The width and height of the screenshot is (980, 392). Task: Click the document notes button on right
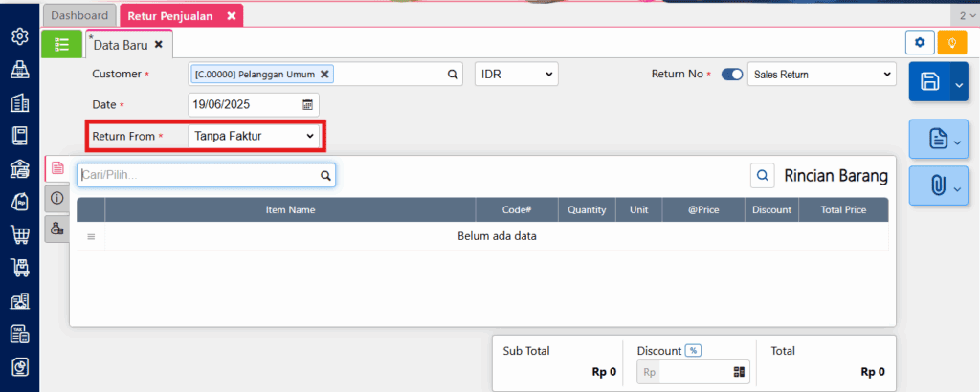[939, 141]
